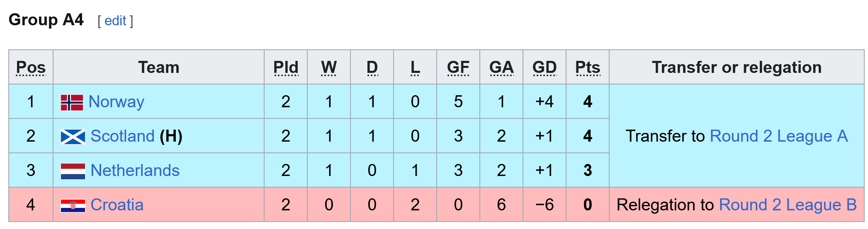Click the Netherlands flag icon

[x=73, y=171]
